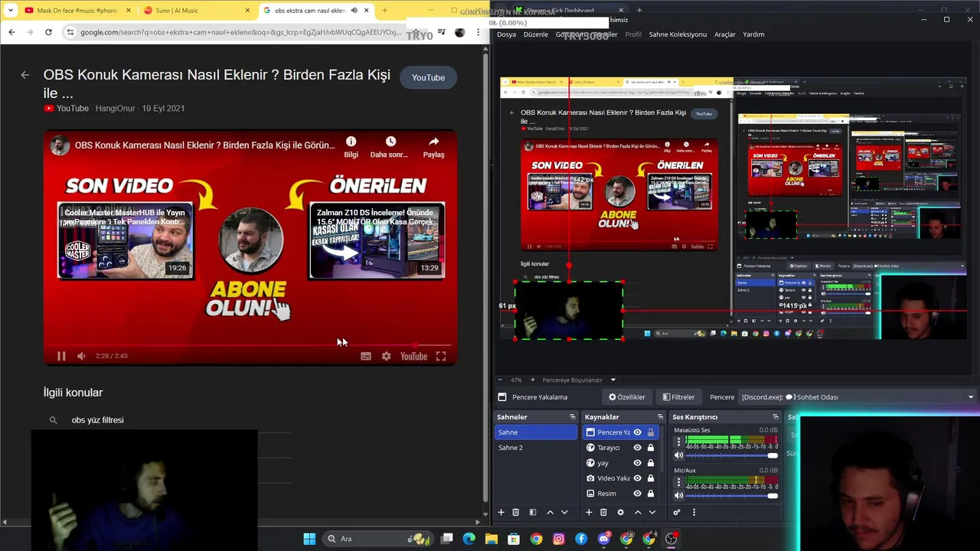Adjust the Mic/Aux volume slider
This screenshot has width=980, height=551.
[733, 496]
